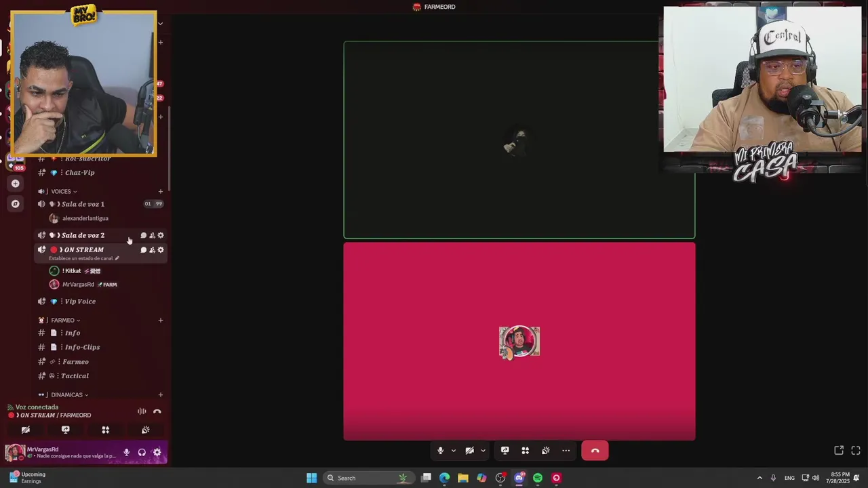Toggle microphone mute in call controls
This screenshot has width=868, height=488.
pos(441,451)
